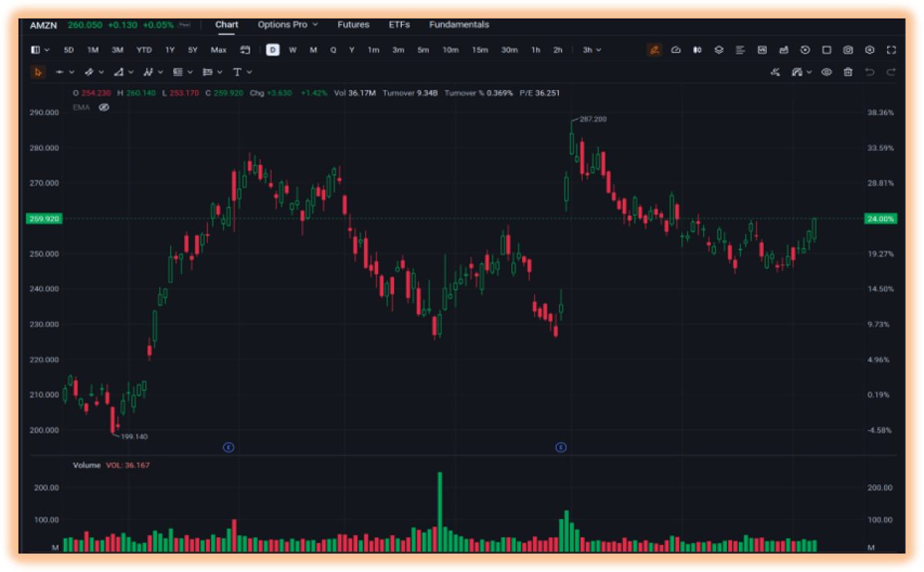Image resolution: width=924 pixels, height=572 pixels.
Task: Set range to YTD
Action: point(144,50)
